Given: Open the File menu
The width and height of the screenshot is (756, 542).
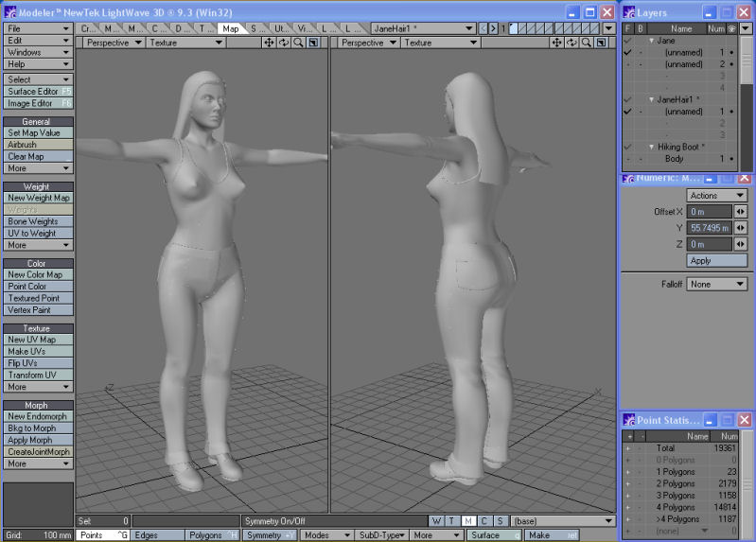Looking at the screenshot, I should click(x=38, y=28).
